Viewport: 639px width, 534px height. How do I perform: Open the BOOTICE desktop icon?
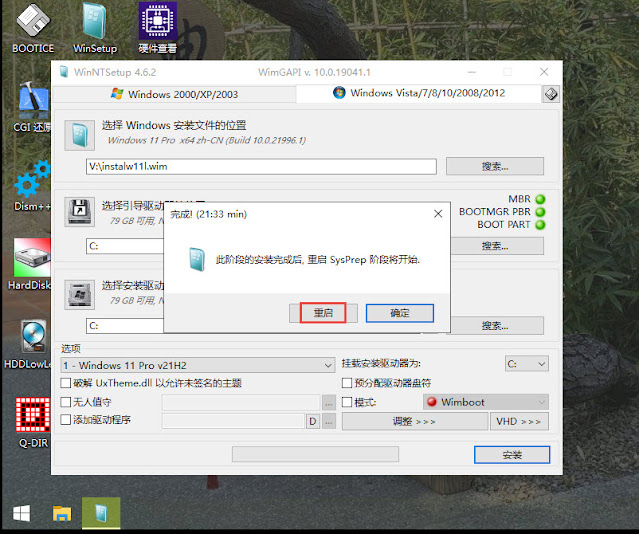coord(33,29)
